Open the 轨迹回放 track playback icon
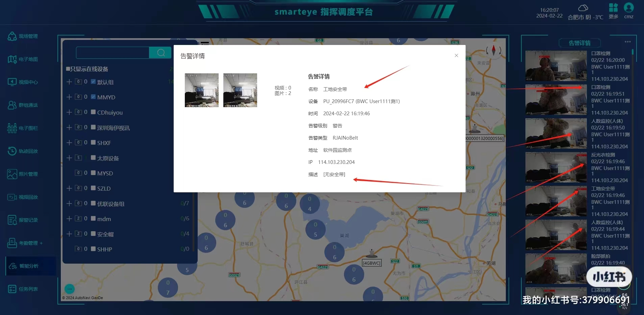This screenshot has height=315, width=644. [x=12, y=151]
